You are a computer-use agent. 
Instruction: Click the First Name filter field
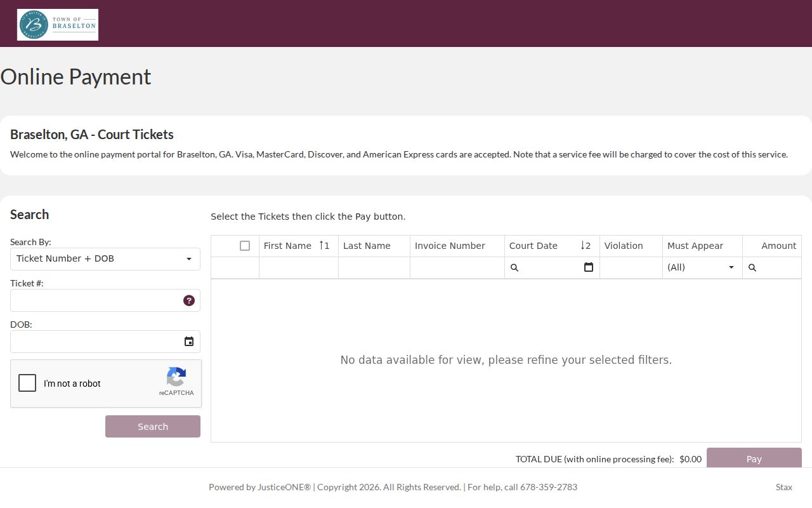299,267
